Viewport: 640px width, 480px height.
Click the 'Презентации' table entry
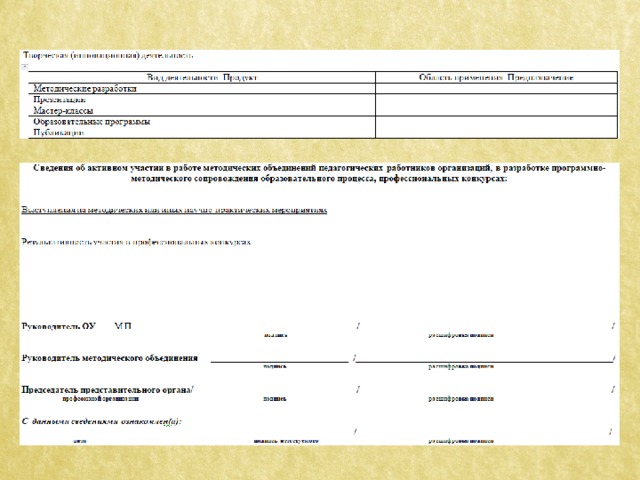pyautogui.click(x=60, y=100)
